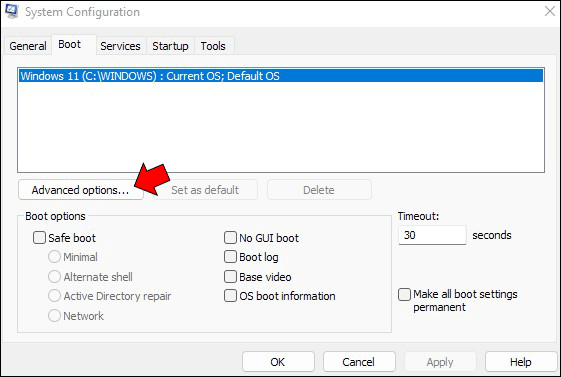Check the Base video option
The width and height of the screenshot is (561, 377).
pyautogui.click(x=230, y=276)
